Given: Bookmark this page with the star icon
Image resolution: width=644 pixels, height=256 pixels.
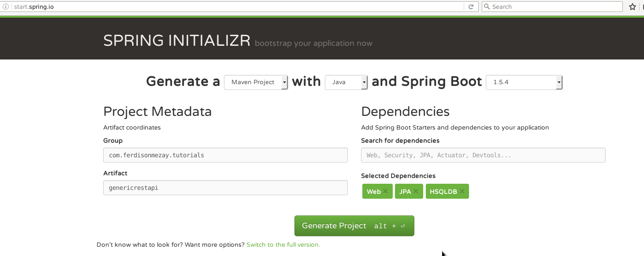Looking at the screenshot, I should tap(633, 7).
